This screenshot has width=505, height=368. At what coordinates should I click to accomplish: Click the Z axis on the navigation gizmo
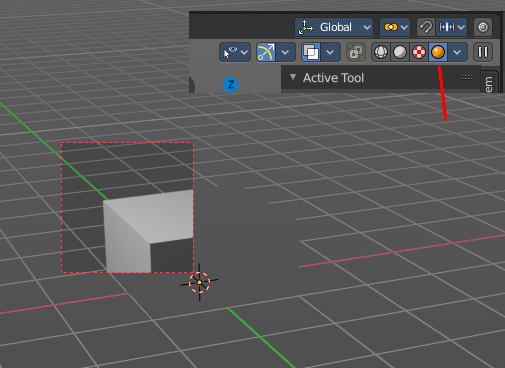point(231,84)
